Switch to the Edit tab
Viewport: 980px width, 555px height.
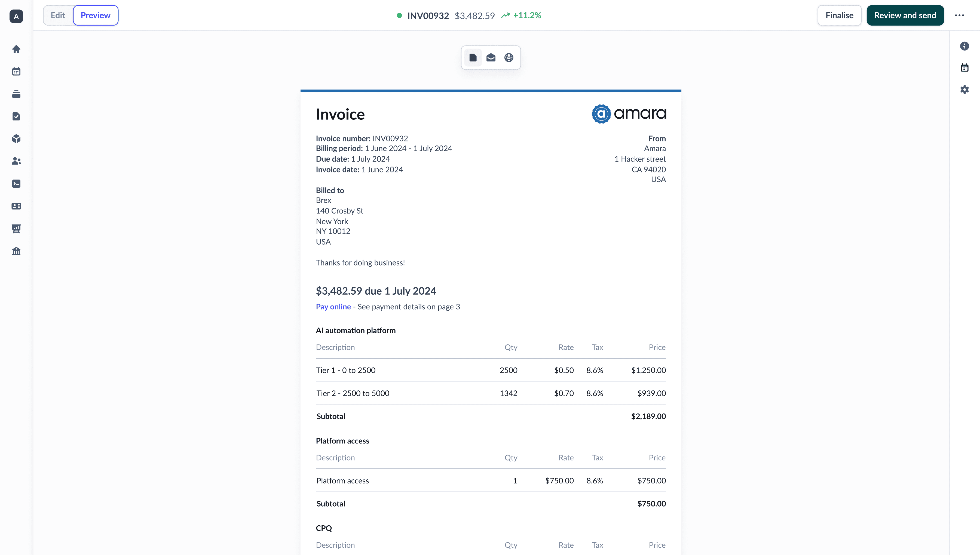click(58, 16)
